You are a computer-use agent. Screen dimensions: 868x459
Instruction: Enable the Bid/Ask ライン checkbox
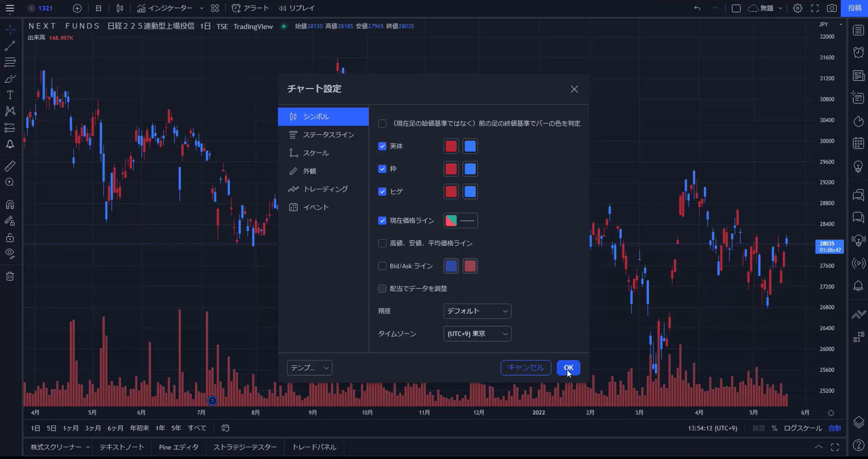click(x=382, y=266)
